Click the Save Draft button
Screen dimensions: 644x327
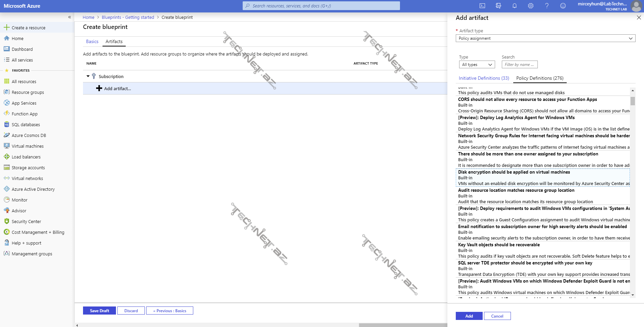tap(99, 311)
